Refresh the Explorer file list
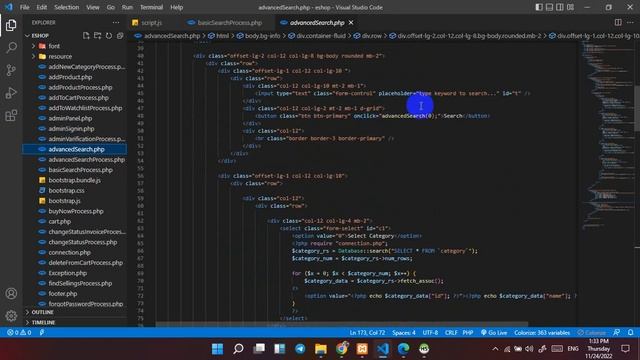The width and height of the screenshot is (640, 360). 109,36
